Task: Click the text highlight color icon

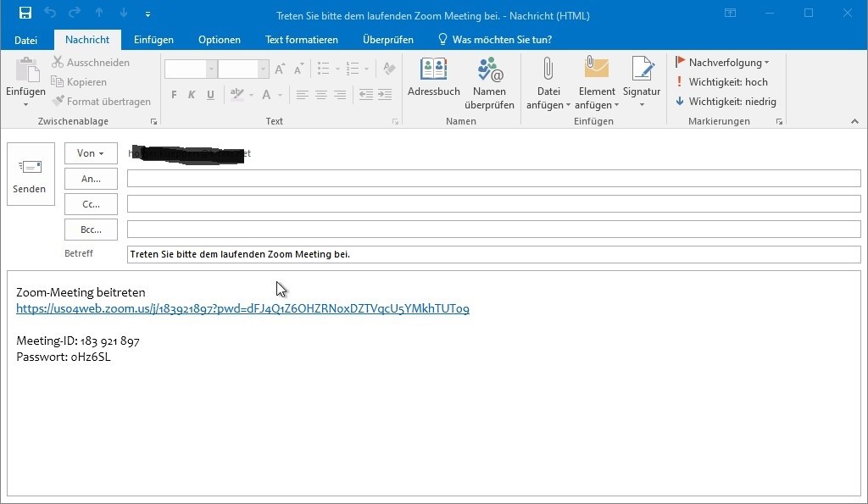Action: 237,95
